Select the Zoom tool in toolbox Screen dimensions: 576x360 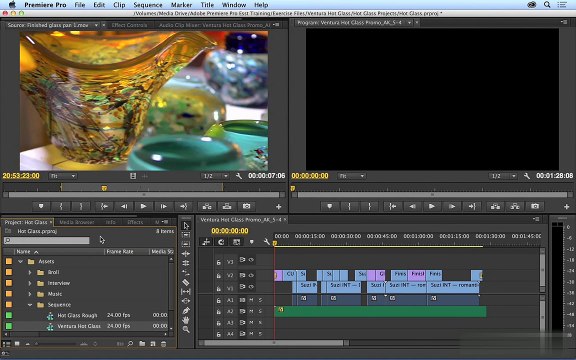(x=186, y=329)
